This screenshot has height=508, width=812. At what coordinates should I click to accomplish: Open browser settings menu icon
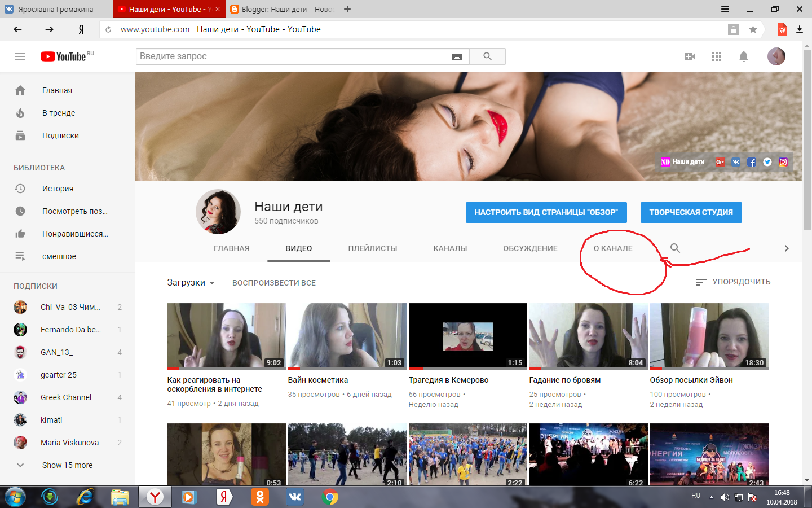point(725,9)
